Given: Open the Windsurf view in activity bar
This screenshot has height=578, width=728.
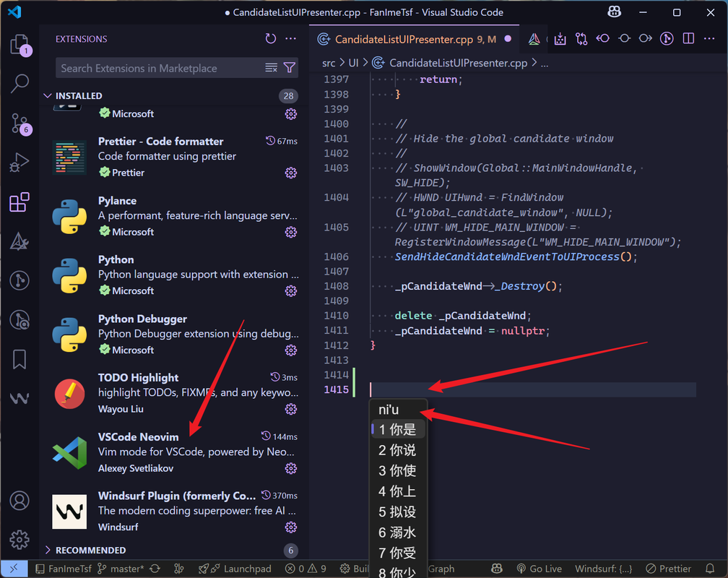Looking at the screenshot, I should pos(19,398).
